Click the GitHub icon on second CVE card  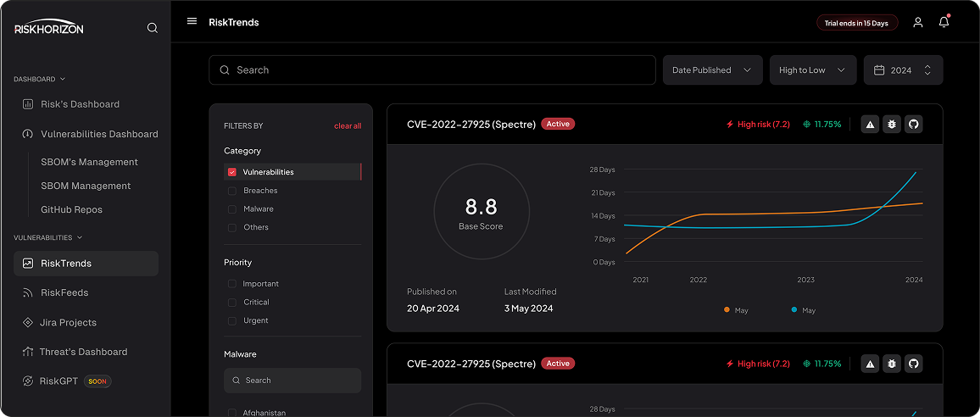pyautogui.click(x=914, y=364)
